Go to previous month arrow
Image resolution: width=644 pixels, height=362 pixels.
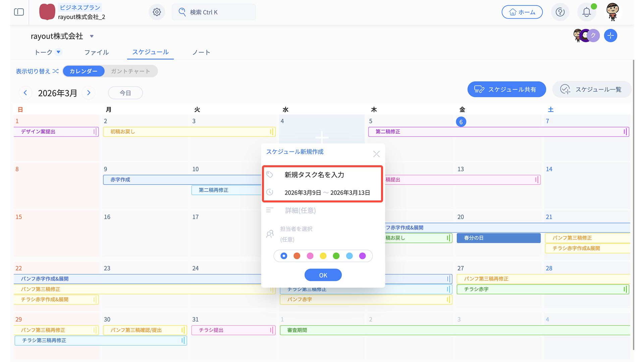(x=25, y=93)
